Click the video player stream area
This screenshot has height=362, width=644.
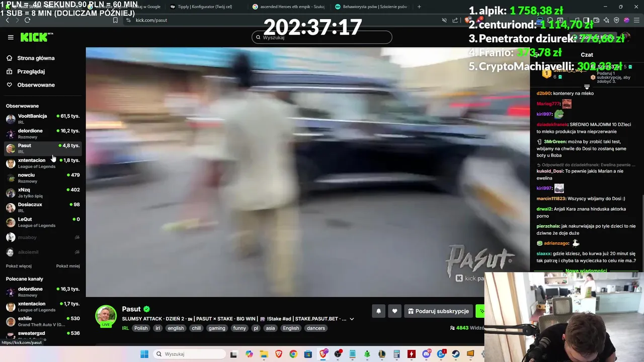(x=307, y=172)
